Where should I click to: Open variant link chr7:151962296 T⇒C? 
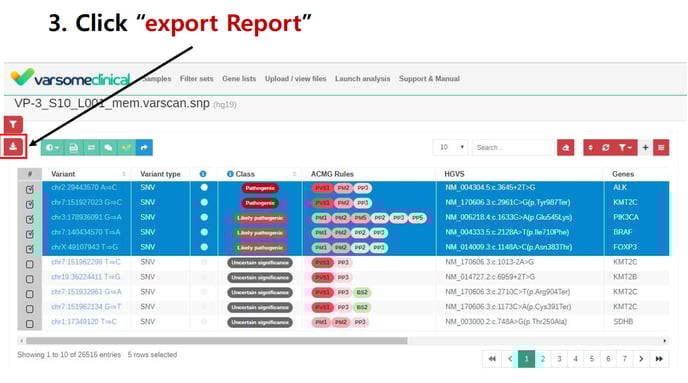pos(86,262)
